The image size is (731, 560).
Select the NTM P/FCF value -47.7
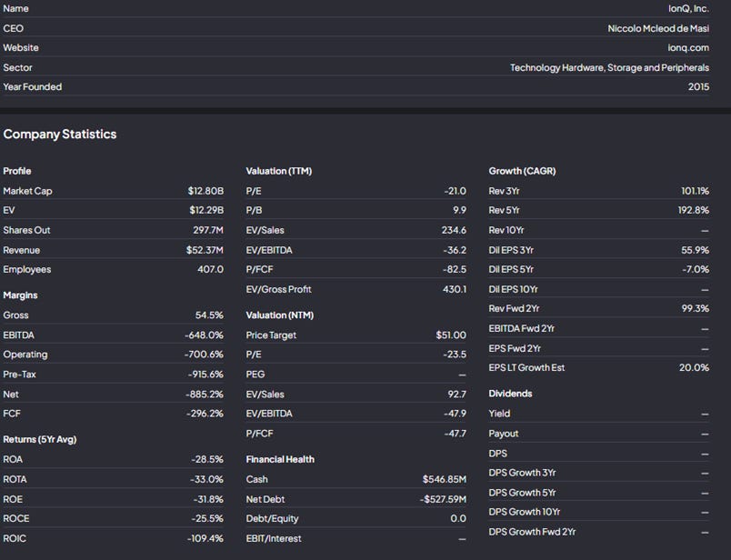(455, 434)
